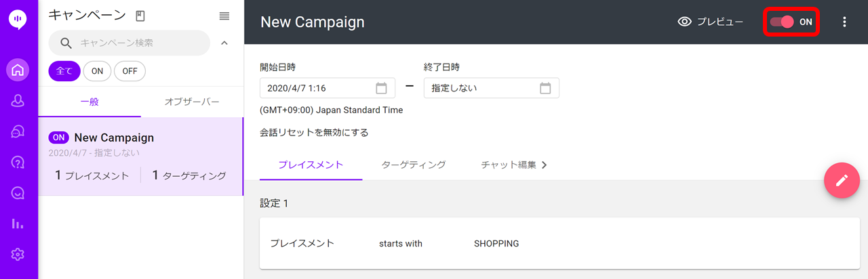Collapse the search filter chevron
The height and width of the screenshot is (279, 868).
click(x=224, y=43)
